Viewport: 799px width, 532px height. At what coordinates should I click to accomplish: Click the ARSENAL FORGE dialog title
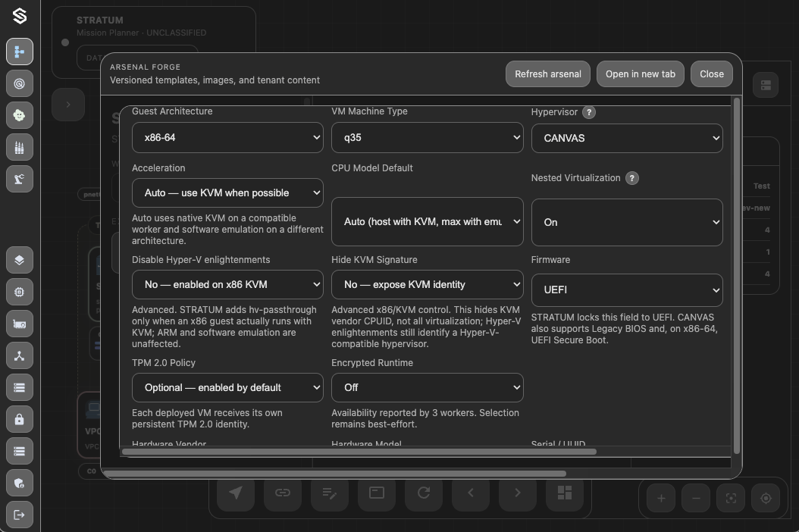coord(146,67)
